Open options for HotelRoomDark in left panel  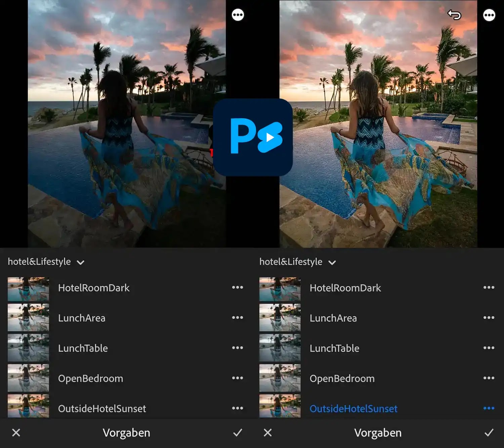coord(238,287)
